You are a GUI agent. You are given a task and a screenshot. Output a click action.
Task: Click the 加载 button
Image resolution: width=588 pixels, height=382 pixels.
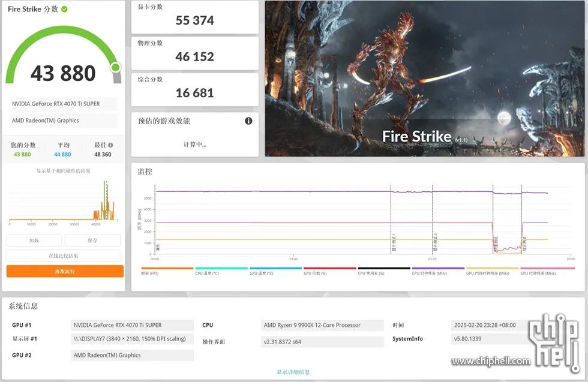34,240
